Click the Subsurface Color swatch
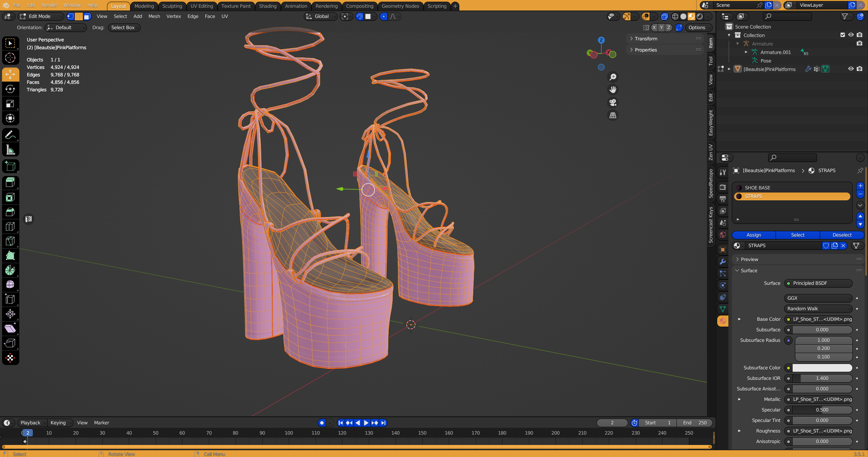The width and height of the screenshot is (868, 457). pyautogui.click(x=822, y=368)
